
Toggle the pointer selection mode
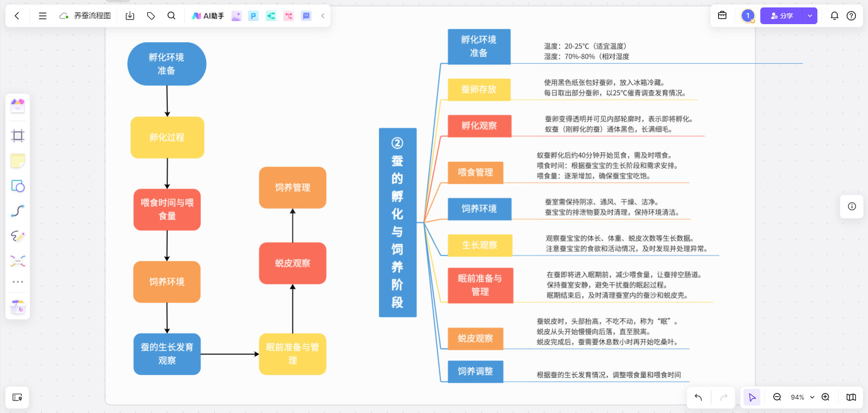point(752,397)
